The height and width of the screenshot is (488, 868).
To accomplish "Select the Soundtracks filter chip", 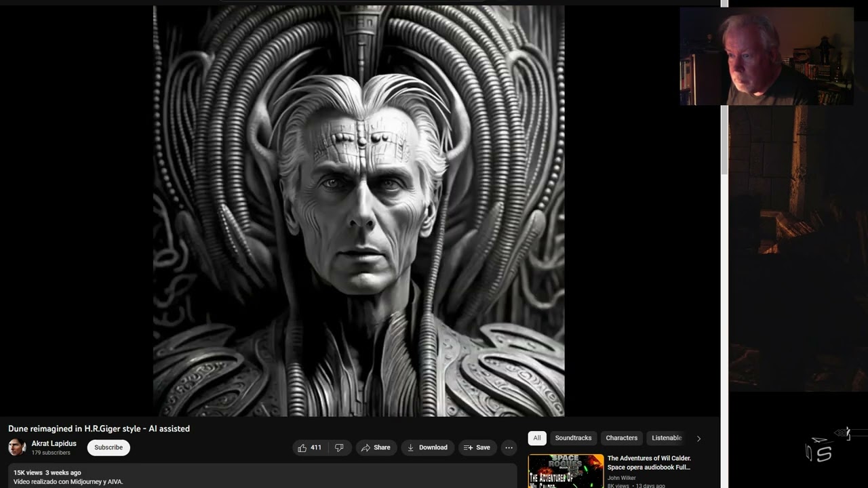I will point(573,438).
